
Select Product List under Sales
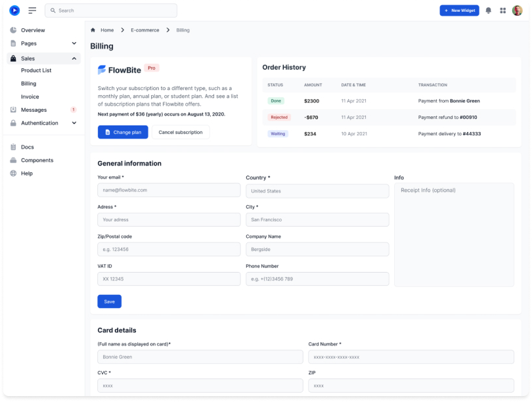pos(36,70)
